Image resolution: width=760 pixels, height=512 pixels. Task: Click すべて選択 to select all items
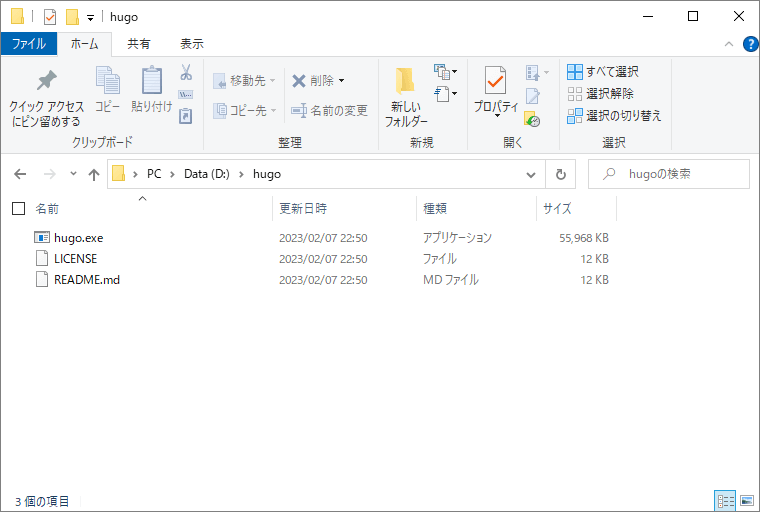point(603,72)
